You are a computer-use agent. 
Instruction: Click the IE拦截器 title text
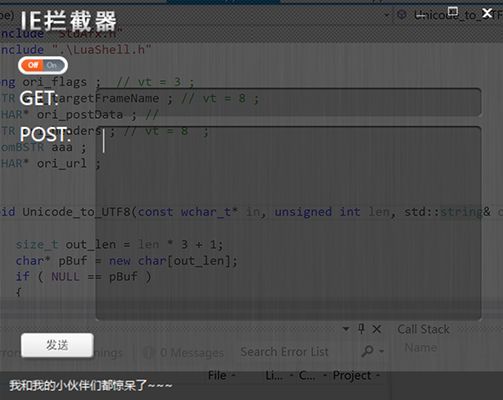pos(68,21)
